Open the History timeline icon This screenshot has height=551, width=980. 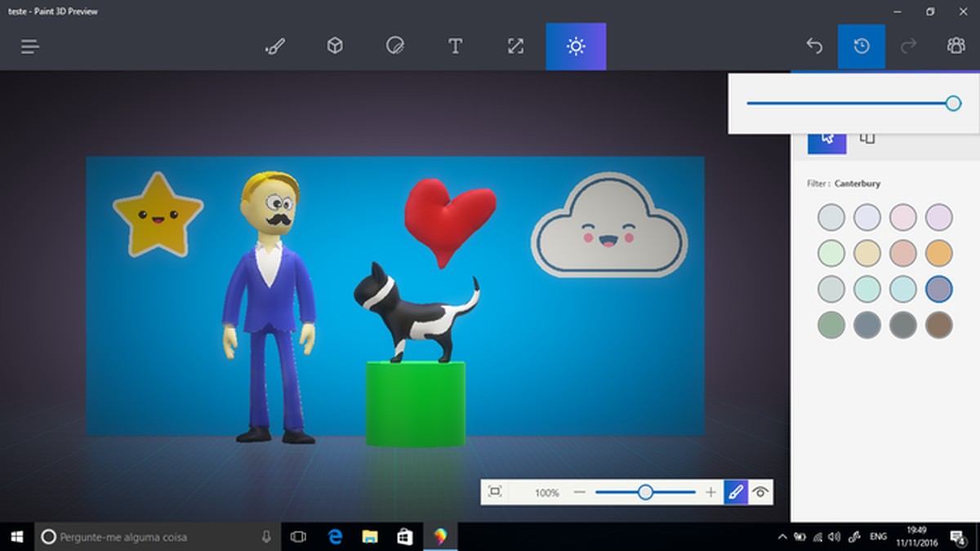pyautogui.click(x=862, y=47)
